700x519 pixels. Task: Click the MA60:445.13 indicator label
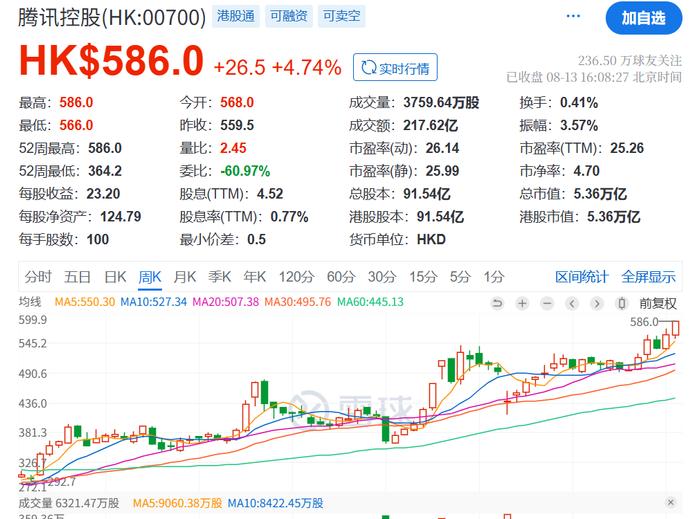click(370, 302)
